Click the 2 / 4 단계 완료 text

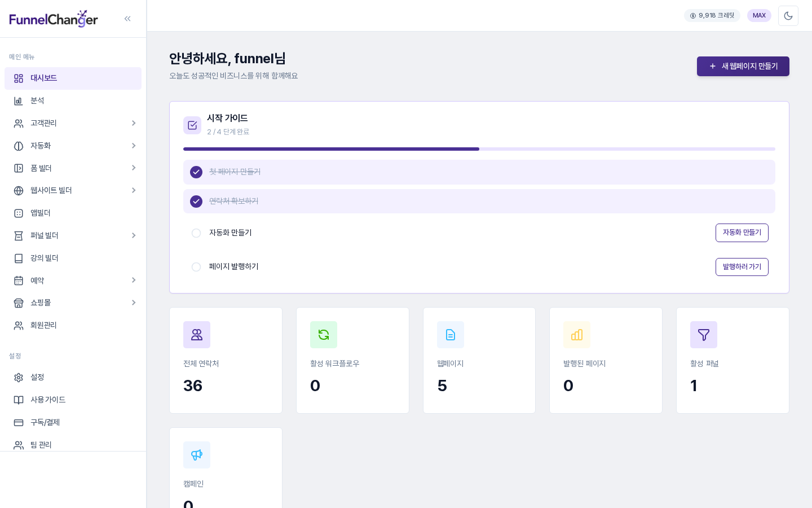coord(228,132)
